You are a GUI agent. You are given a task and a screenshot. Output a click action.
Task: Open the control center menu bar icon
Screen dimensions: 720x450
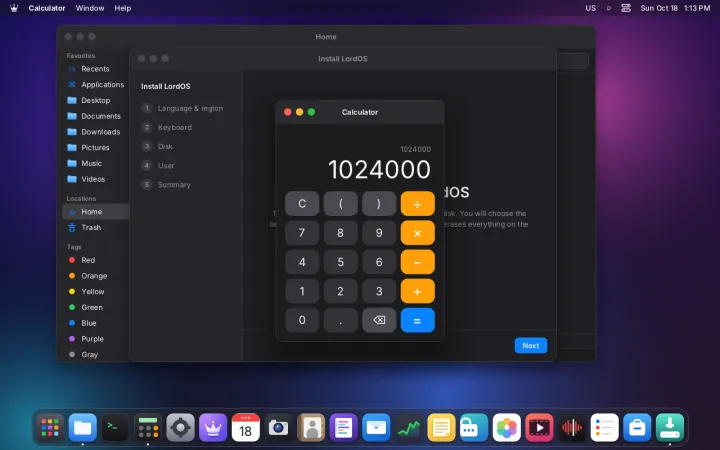[x=626, y=8]
